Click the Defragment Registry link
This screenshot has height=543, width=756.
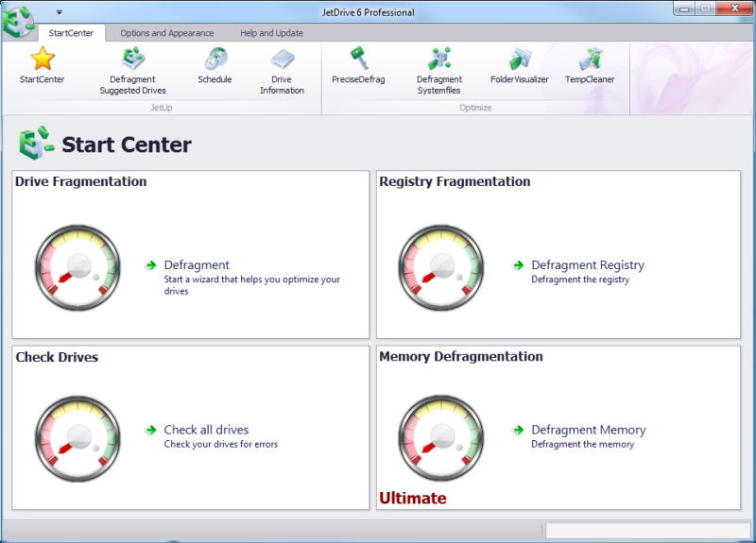tap(588, 265)
